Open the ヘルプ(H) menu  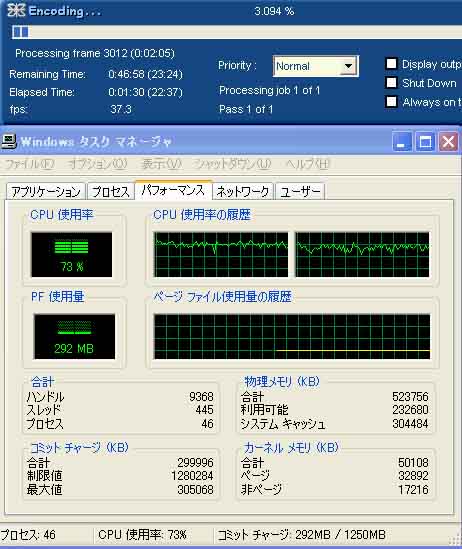click(307, 164)
